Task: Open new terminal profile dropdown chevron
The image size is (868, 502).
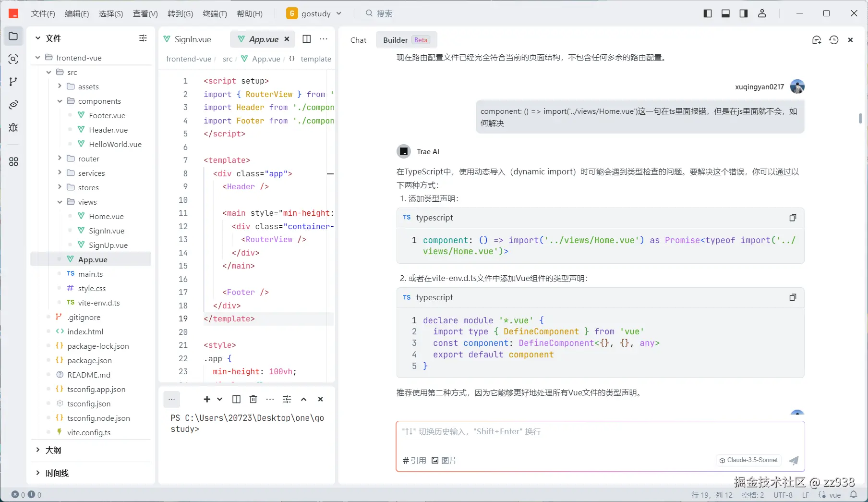Action: tap(219, 399)
